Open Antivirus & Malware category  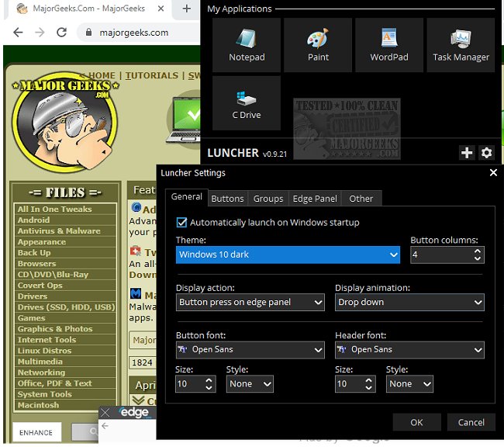65,231
